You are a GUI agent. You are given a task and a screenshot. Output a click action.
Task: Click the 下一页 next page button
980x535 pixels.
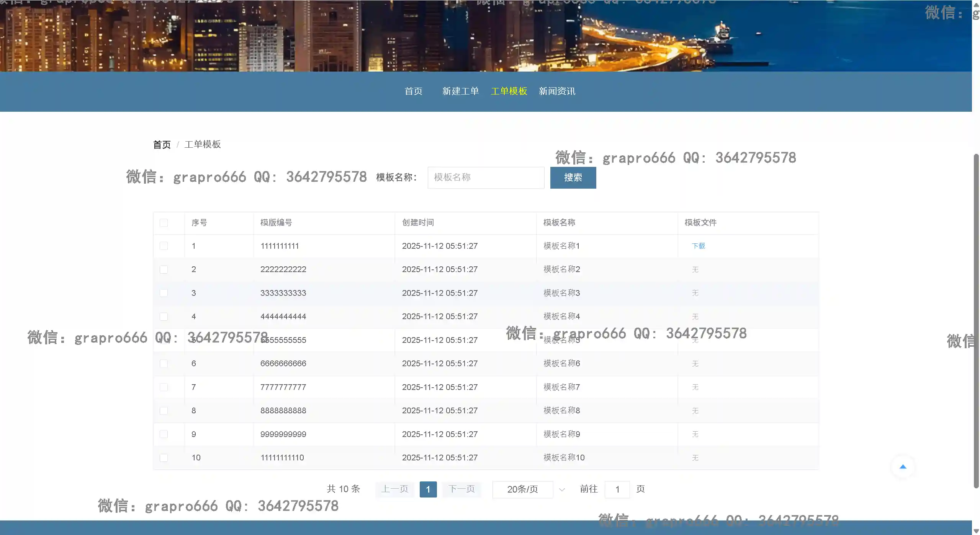pyautogui.click(x=461, y=489)
